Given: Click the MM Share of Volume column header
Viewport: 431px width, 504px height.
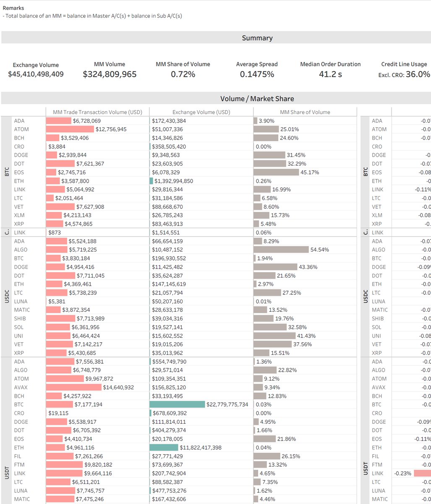Looking at the screenshot, I should click(x=305, y=112).
